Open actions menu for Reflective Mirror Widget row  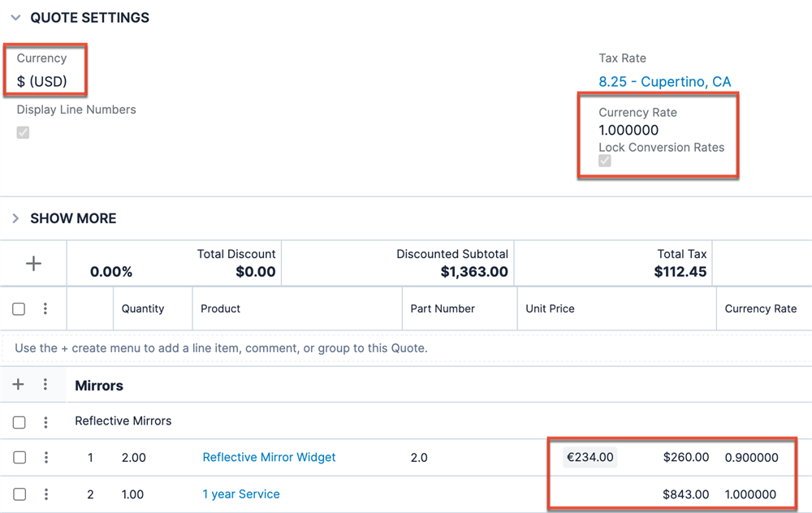click(x=45, y=458)
